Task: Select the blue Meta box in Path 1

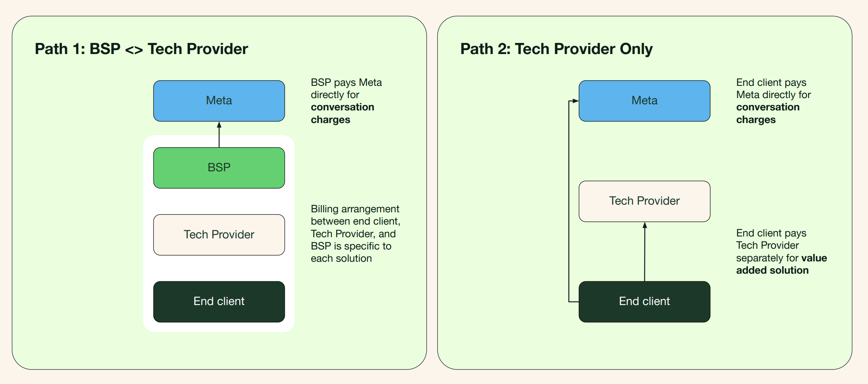Action: [219, 101]
